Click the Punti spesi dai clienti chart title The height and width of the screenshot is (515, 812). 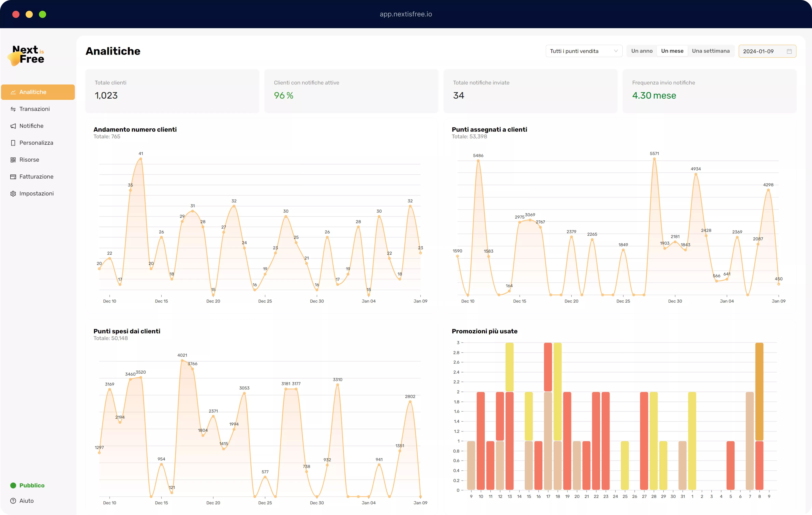click(x=127, y=331)
